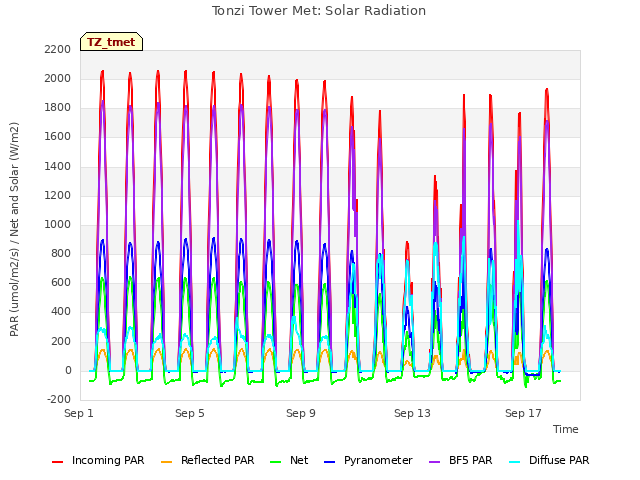Click the 'Sep 17' x-axis tick label
640x480 pixels.
[x=523, y=413]
